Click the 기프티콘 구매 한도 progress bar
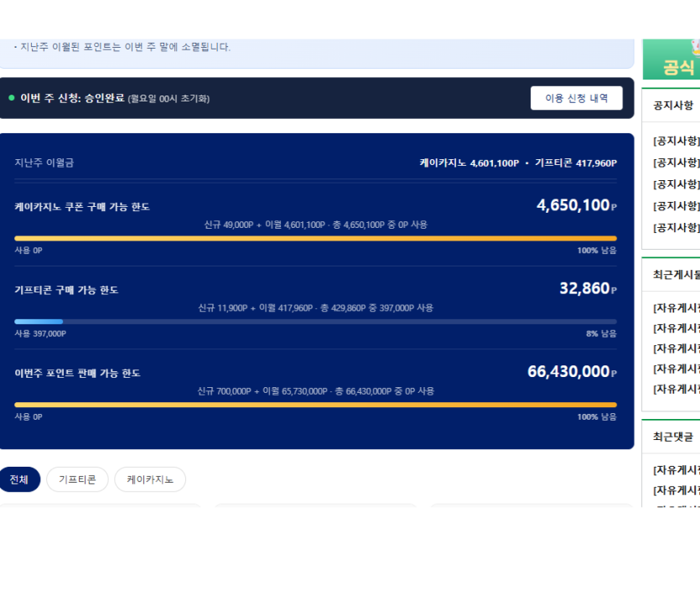Image resolution: width=700 pixels, height=610 pixels. [315, 321]
